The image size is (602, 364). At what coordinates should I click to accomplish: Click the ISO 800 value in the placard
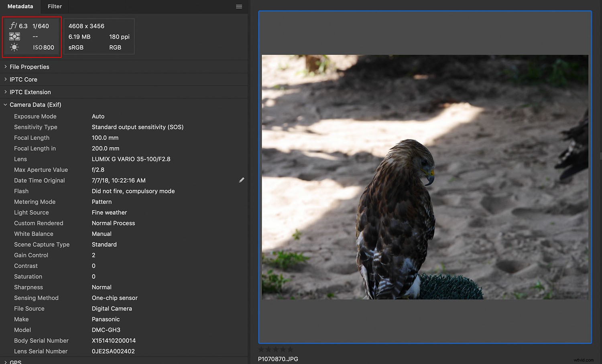(x=43, y=47)
